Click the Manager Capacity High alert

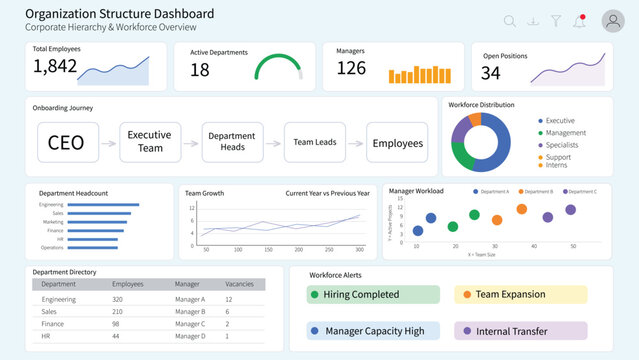click(373, 331)
